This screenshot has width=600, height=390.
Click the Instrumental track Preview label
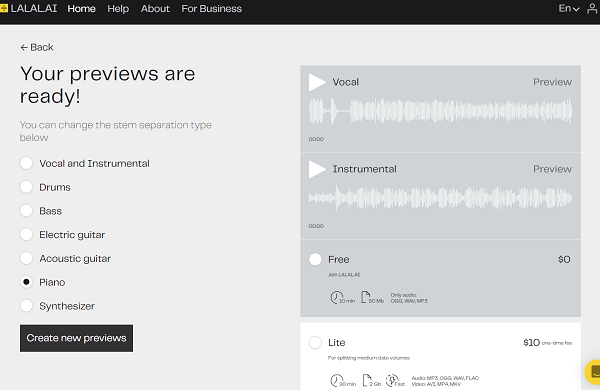553,169
